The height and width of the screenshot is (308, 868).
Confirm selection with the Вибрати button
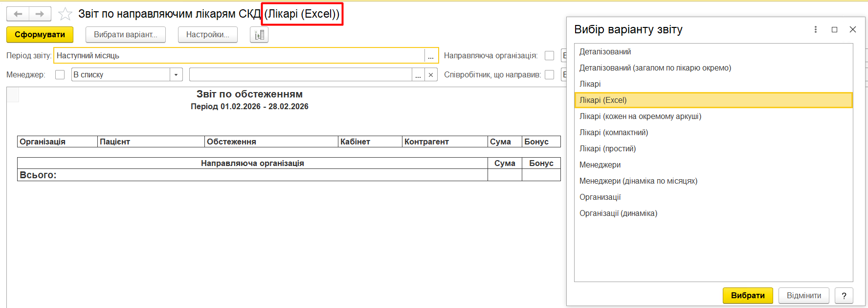click(x=747, y=295)
